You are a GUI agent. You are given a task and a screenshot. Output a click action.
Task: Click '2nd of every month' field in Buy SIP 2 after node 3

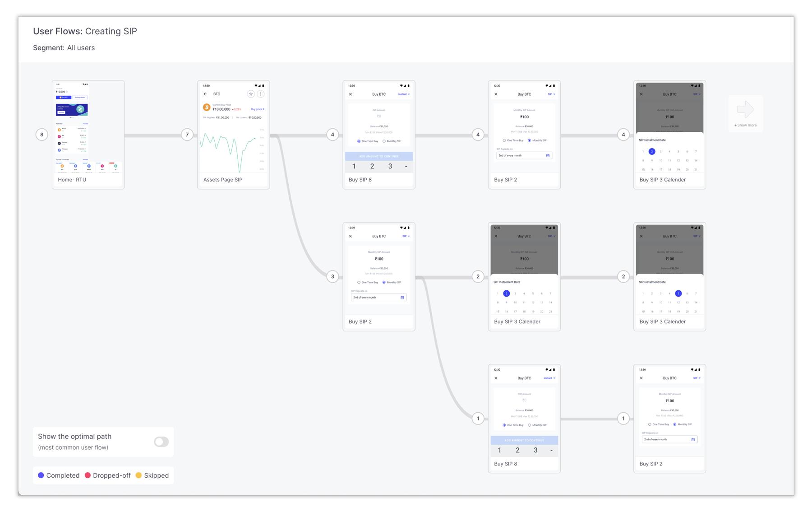click(379, 298)
